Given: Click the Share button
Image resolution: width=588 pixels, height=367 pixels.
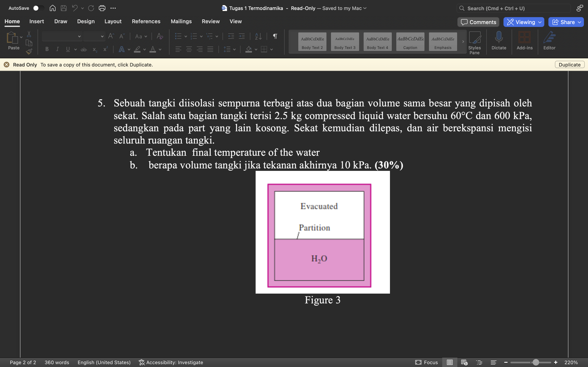Looking at the screenshot, I should (x=566, y=22).
